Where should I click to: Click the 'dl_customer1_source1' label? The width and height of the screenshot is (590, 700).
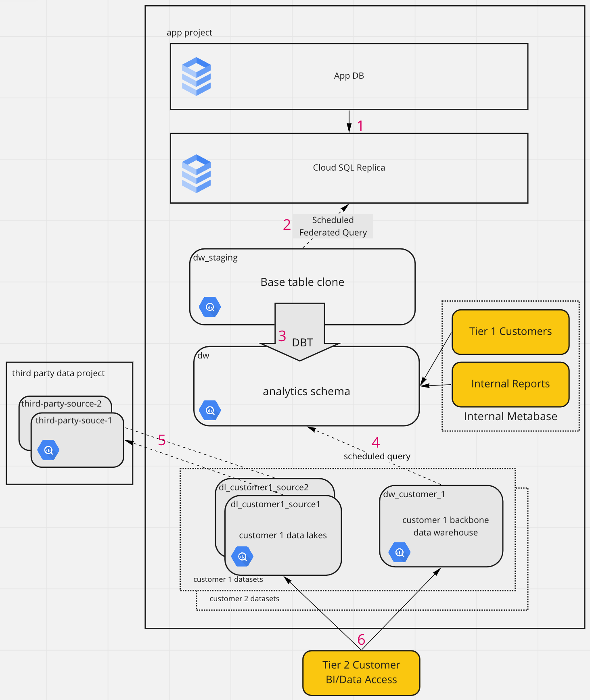coord(275,504)
